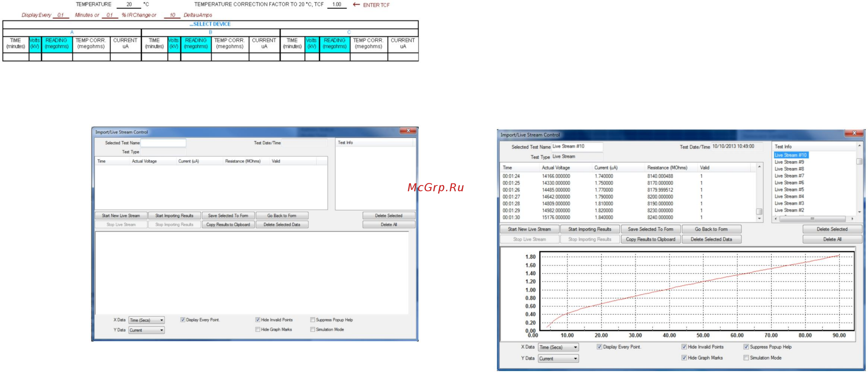Screen dimensions: 868x374
Task: Click Test Info scroll down arrow in right dialog
Action: 859,212
